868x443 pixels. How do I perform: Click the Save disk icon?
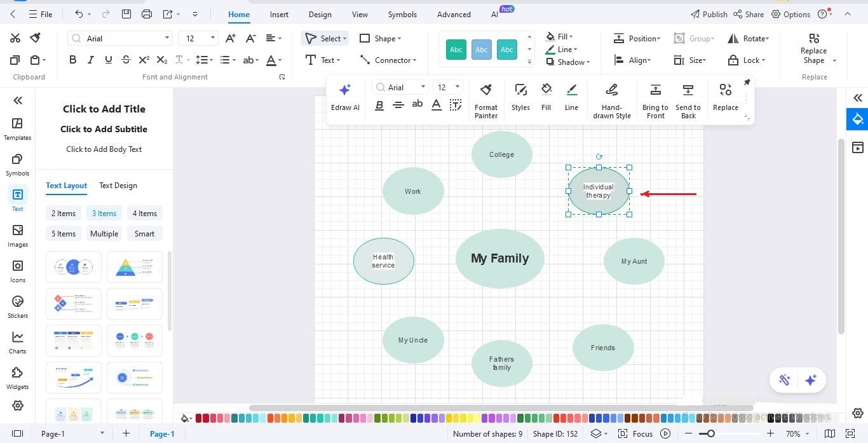pos(126,14)
